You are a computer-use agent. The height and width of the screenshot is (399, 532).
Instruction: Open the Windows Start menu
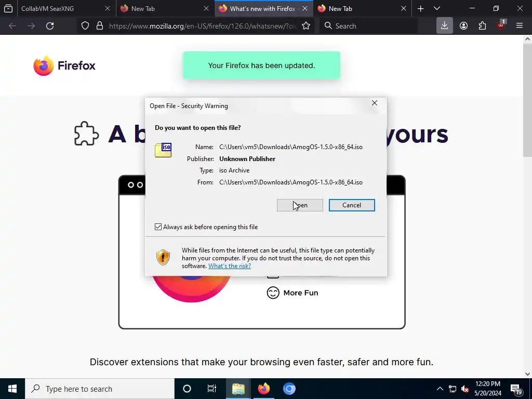12,389
